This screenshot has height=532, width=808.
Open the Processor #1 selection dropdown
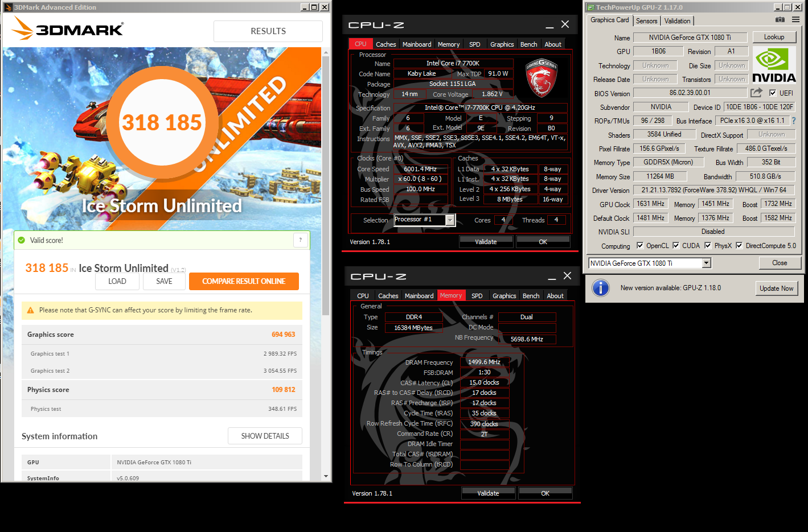450,220
